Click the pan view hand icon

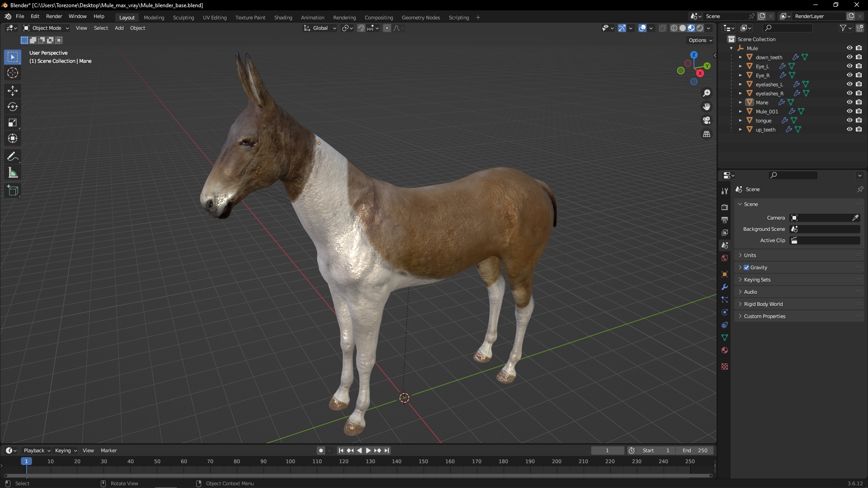coord(706,107)
